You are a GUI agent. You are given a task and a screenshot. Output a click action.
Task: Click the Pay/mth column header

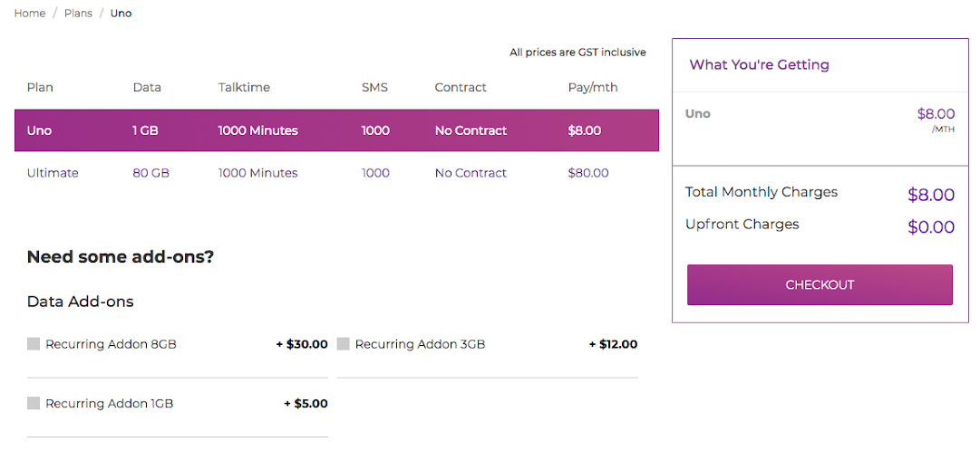click(593, 88)
